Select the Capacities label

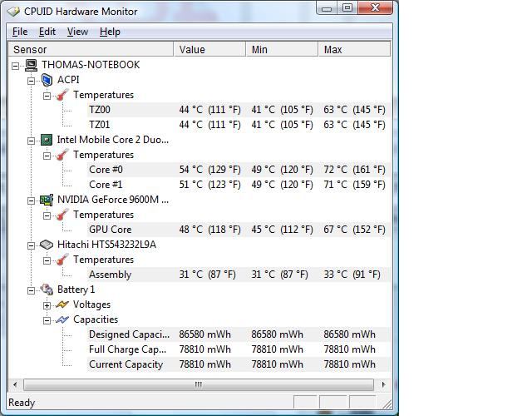[x=96, y=319]
